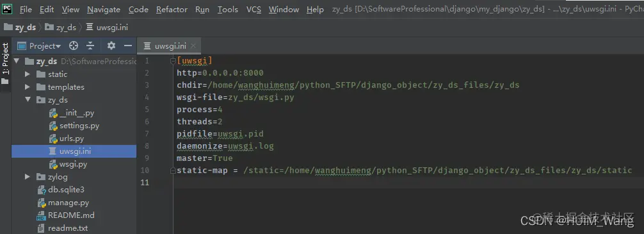Click the collapse all icon in Project panel
This screenshot has height=234, width=644.
pyautogui.click(x=90, y=46)
